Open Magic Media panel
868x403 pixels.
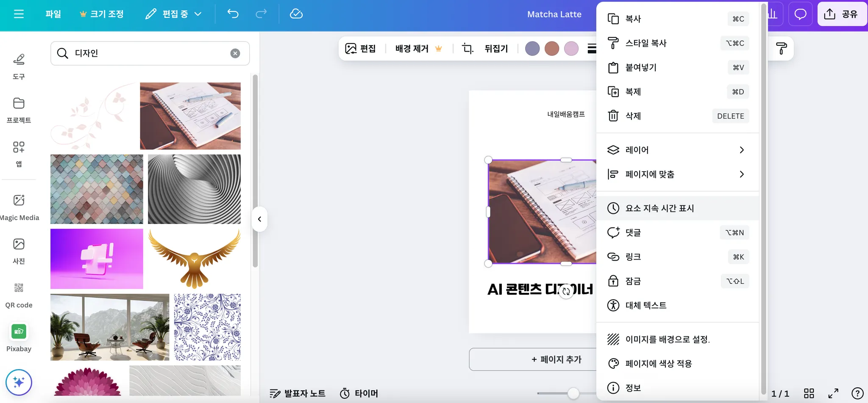(19, 207)
